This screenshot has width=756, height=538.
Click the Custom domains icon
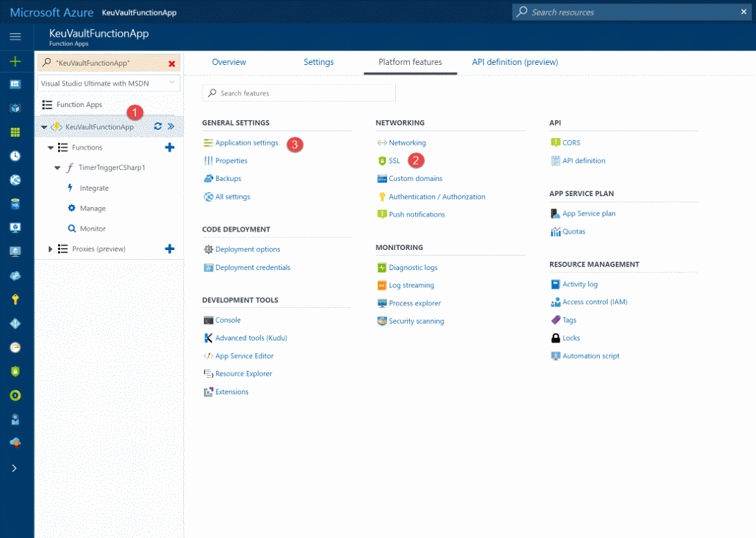(x=382, y=179)
